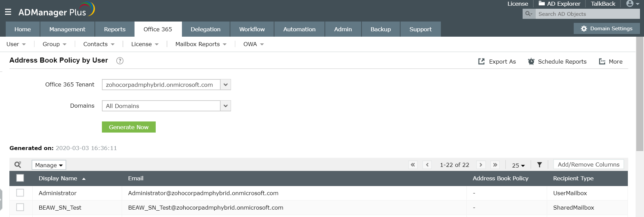Click the UserMailbox recipient type cell
644x217 pixels.
coord(570,193)
